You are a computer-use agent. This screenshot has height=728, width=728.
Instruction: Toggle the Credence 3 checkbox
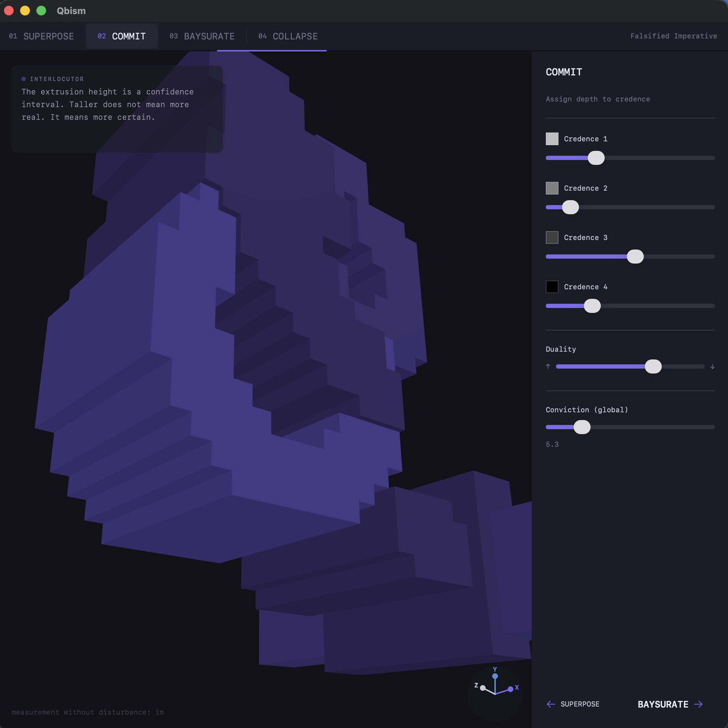pos(552,237)
